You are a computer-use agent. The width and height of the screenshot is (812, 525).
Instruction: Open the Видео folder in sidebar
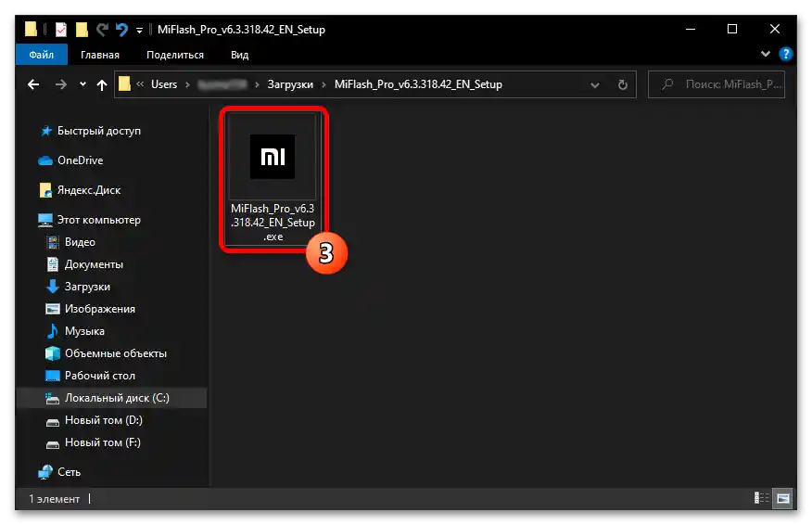(x=80, y=242)
